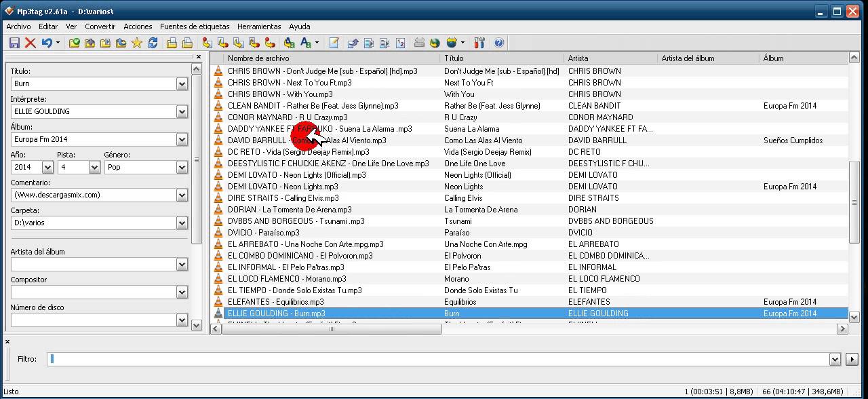This screenshot has height=399, width=868.
Task: Expand the Comentario field dropdown
Action: (x=182, y=195)
